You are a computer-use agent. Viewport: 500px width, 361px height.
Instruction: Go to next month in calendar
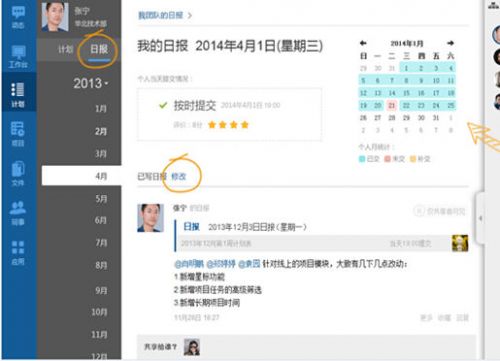click(x=450, y=43)
